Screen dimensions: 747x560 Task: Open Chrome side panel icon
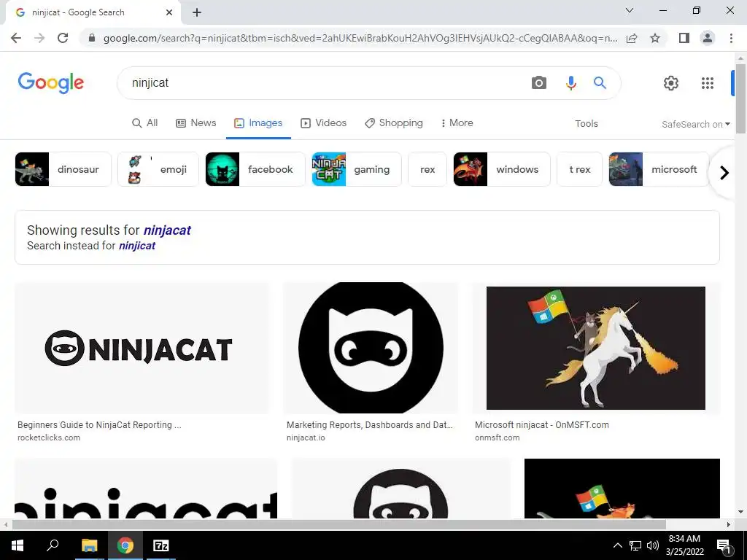pyautogui.click(x=684, y=38)
